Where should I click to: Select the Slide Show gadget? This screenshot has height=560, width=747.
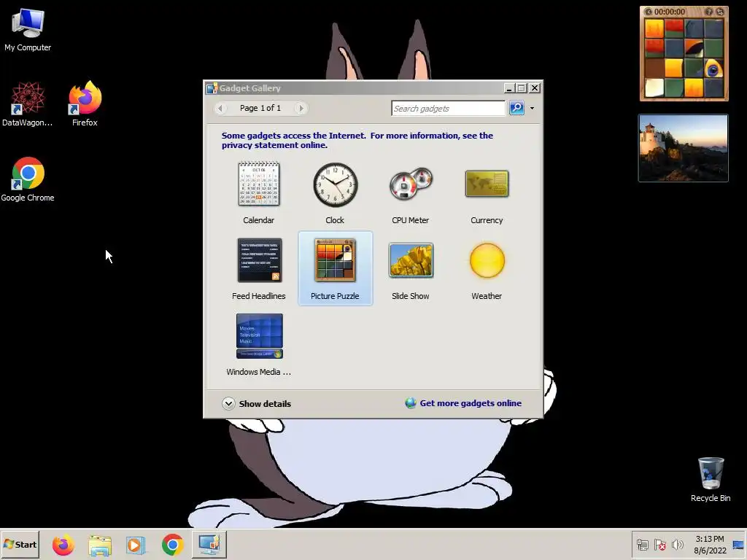tap(410, 268)
